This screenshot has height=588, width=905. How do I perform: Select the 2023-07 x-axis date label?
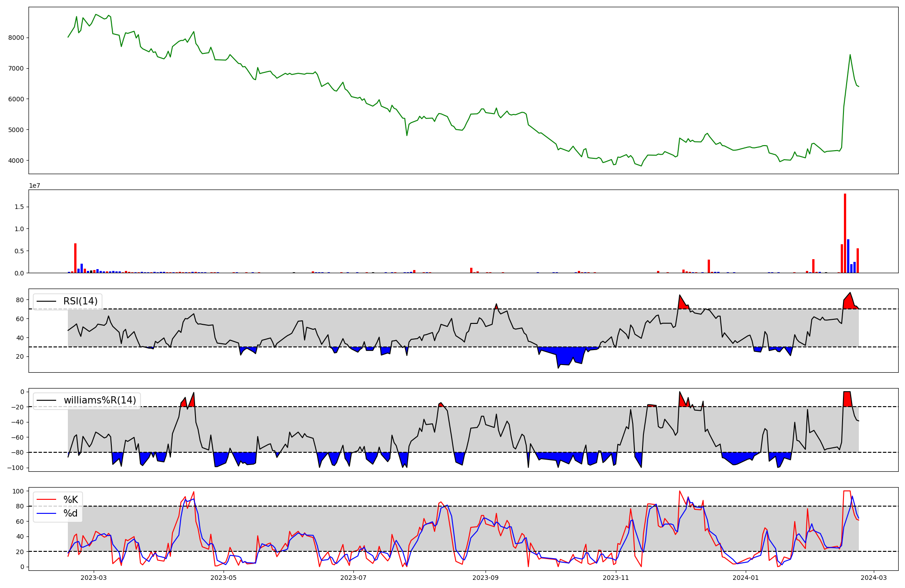(353, 578)
